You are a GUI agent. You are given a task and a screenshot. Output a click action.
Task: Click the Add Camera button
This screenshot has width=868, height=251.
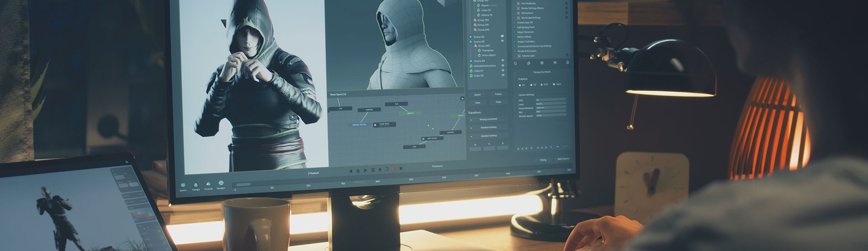(563, 159)
